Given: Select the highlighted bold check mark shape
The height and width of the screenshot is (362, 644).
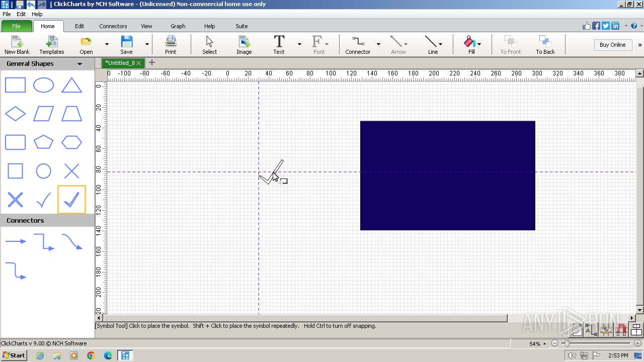Looking at the screenshot, I should (x=71, y=200).
